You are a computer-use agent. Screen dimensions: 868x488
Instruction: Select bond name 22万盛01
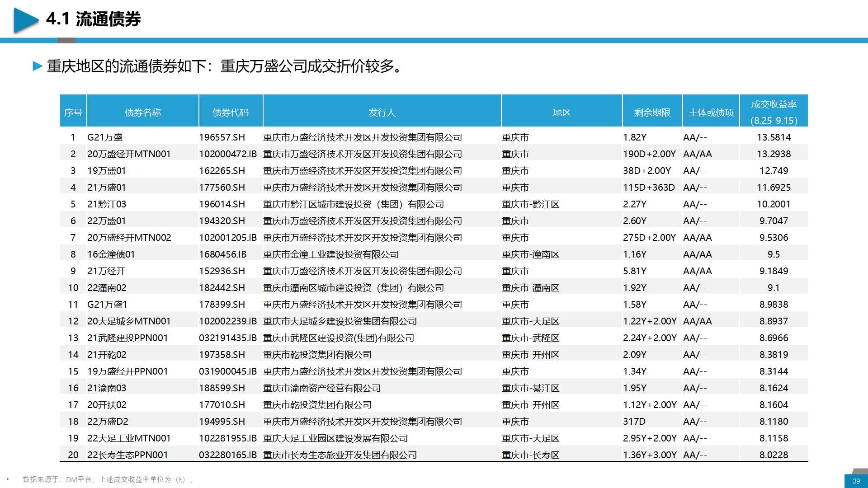coord(107,221)
